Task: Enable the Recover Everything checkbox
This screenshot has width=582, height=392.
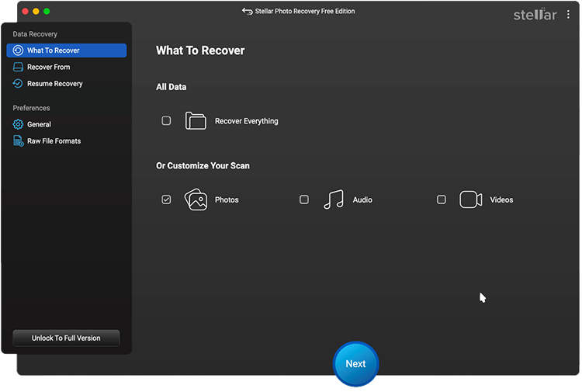Action: click(x=166, y=120)
